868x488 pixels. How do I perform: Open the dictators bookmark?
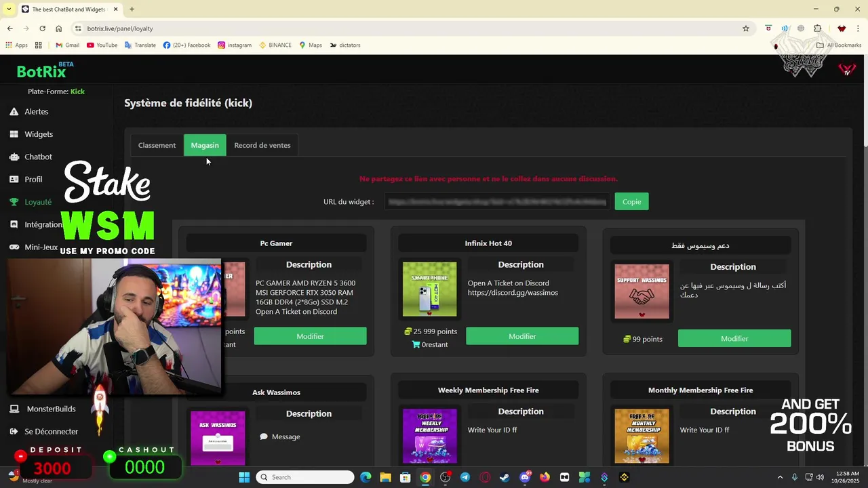345,45
